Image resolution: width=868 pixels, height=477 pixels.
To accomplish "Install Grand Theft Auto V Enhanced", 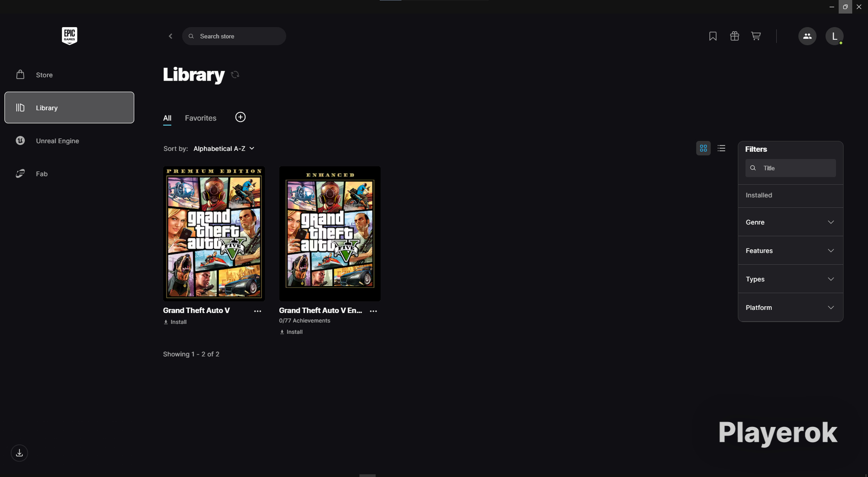I will (x=291, y=332).
